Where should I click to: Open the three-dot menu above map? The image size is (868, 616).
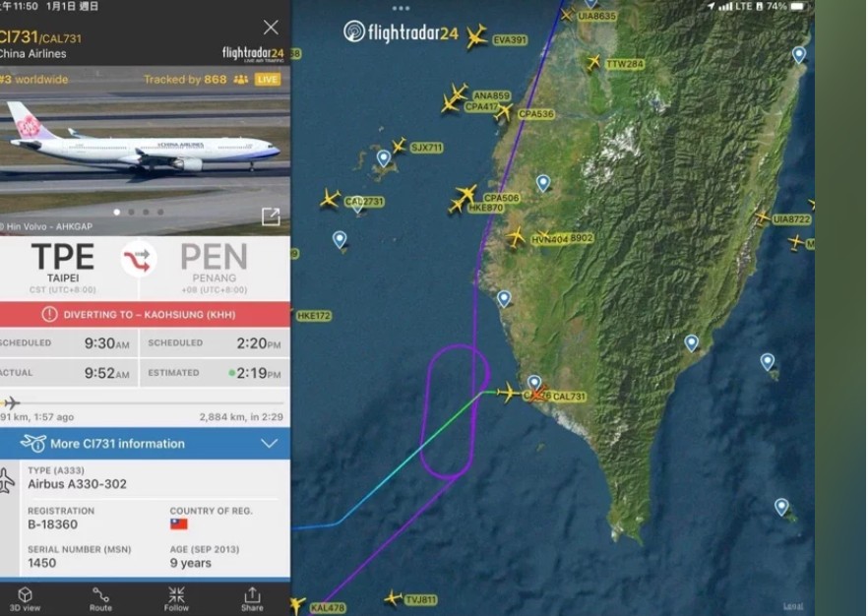coord(401,8)
